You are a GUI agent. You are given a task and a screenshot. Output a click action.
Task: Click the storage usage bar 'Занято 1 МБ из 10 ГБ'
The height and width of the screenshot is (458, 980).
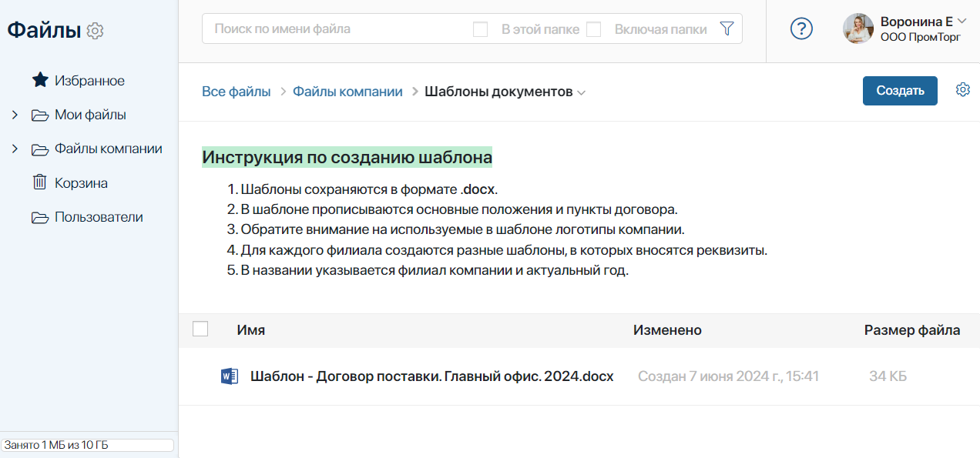point(87,445)
